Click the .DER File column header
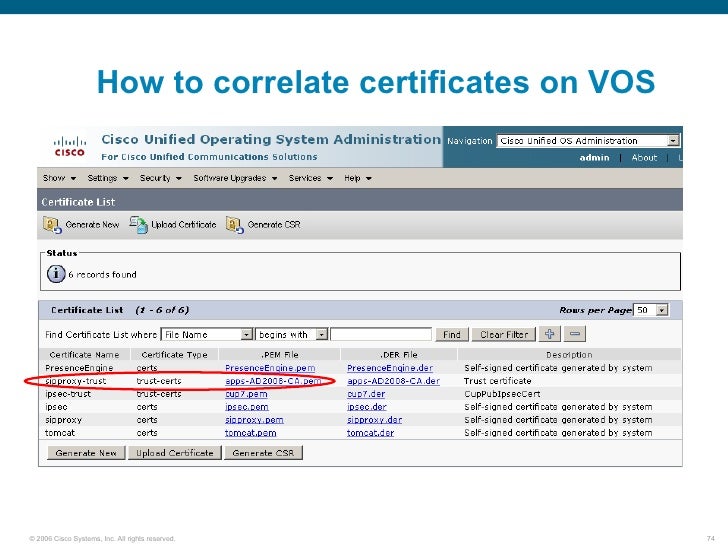 399,355
